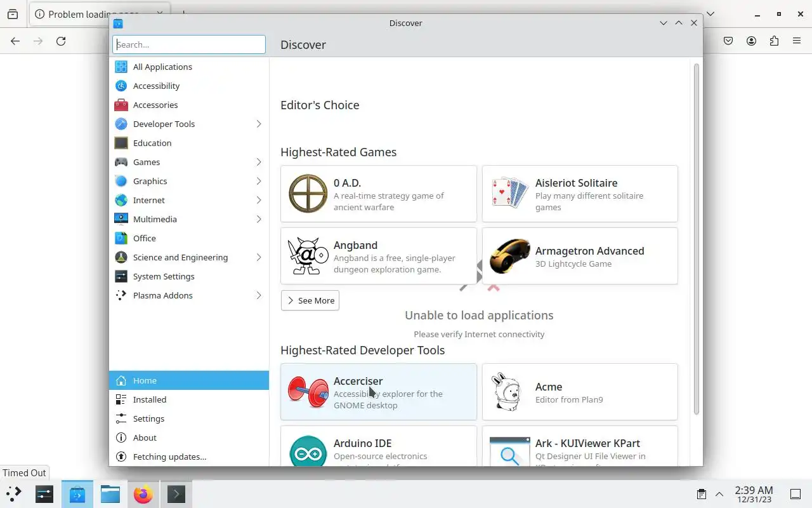Click the Armagetron Advanced lightcycle icon
Screen dimensions: 812x508
510,256
